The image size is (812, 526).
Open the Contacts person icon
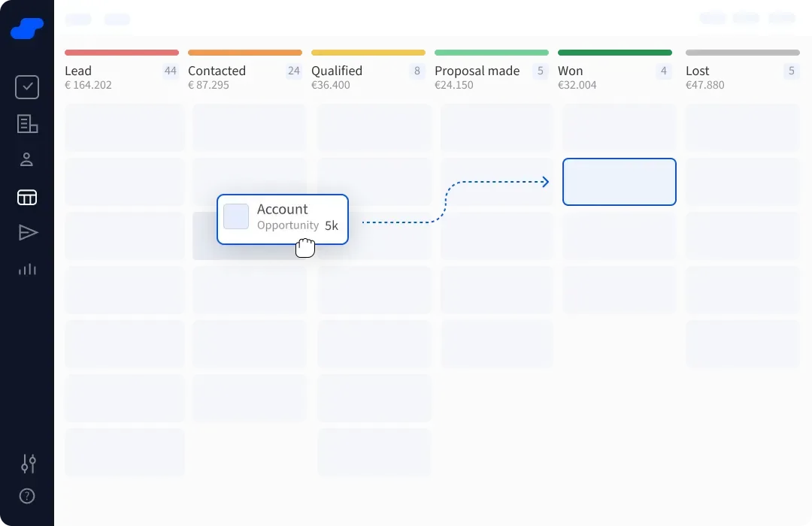click(x=27, y=159)
